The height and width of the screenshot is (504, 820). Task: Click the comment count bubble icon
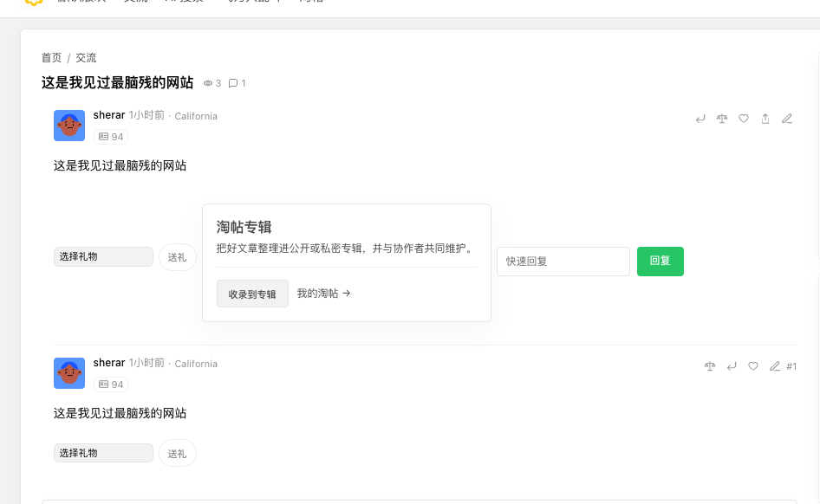tap(233, 83)
